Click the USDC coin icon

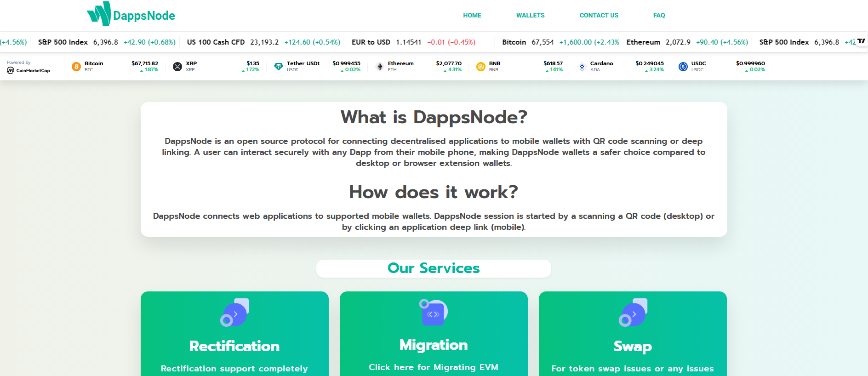click(x=683, y=67)
